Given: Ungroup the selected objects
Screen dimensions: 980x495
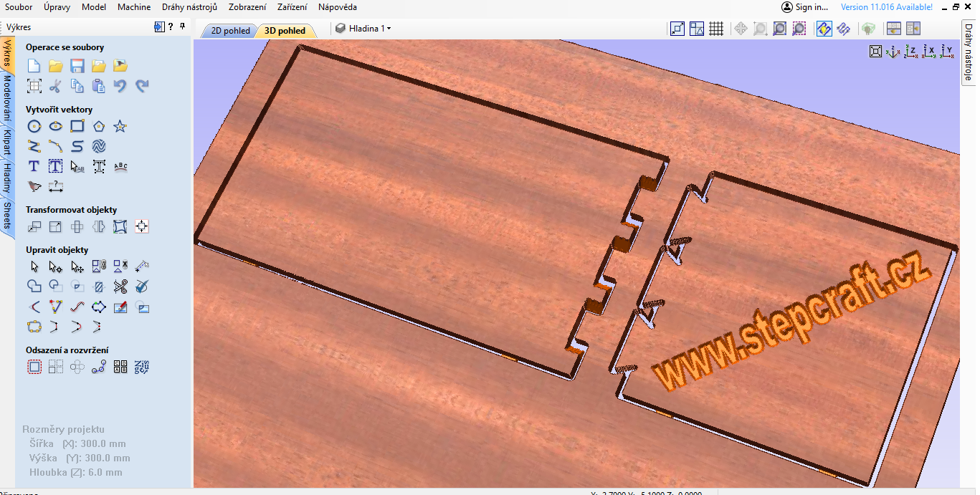Looking at the screenshot, I should pos(120,267).
